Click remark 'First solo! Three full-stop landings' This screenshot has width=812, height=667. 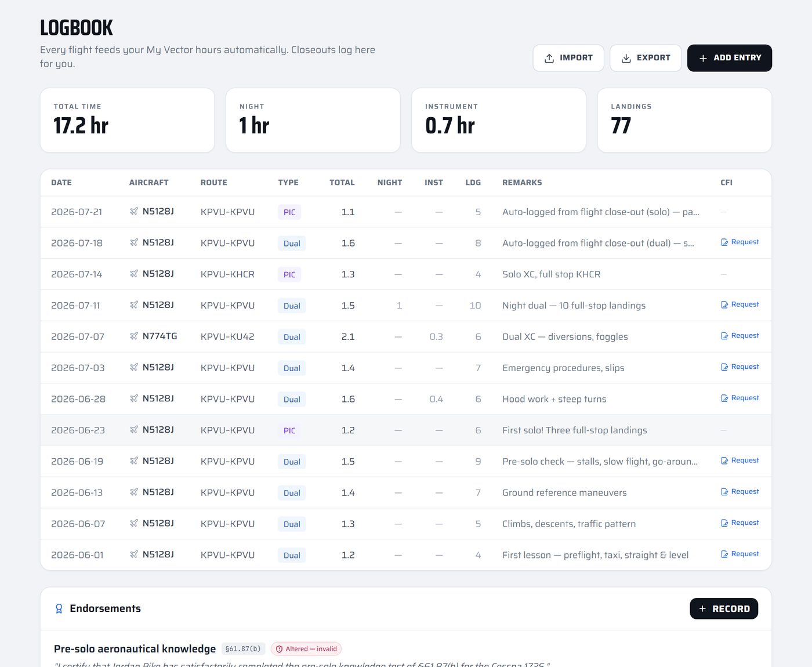pyautogui.click(x=575, y=430)
